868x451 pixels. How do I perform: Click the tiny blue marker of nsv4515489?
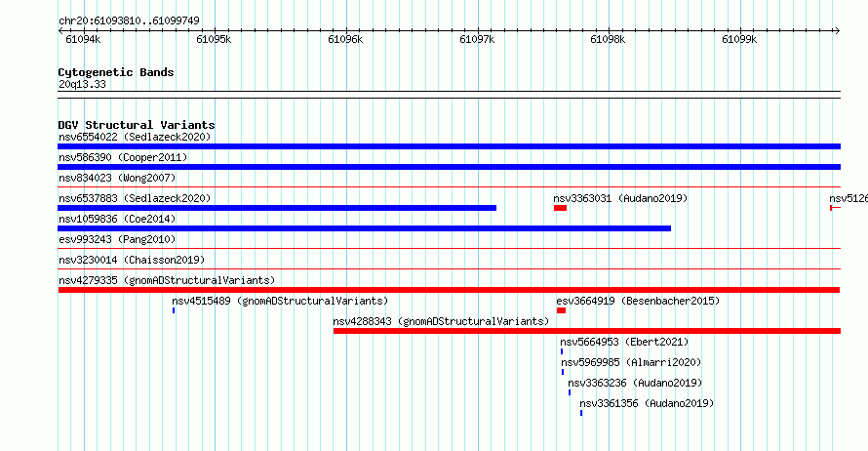(174, 310)
